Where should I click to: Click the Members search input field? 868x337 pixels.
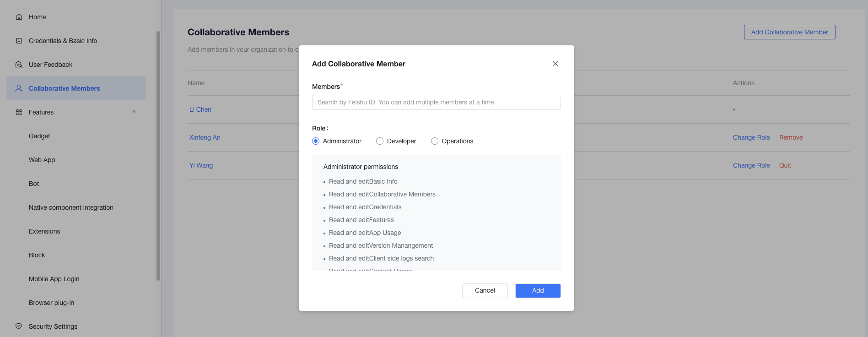tap(436, 103)
